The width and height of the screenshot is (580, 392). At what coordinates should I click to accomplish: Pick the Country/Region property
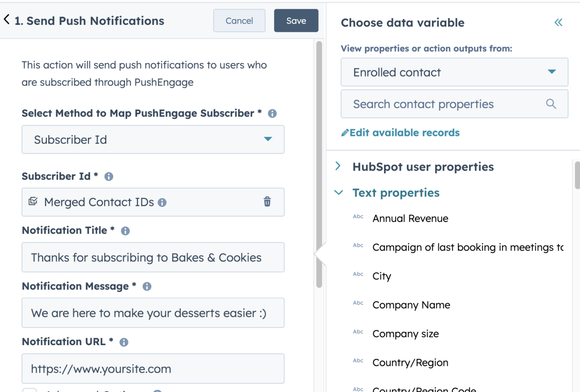pos(410,363)
